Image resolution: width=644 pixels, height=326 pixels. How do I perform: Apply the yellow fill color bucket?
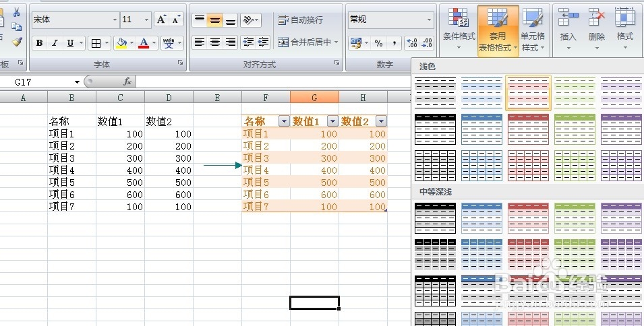pyautogui.click(x=121, y=42)
